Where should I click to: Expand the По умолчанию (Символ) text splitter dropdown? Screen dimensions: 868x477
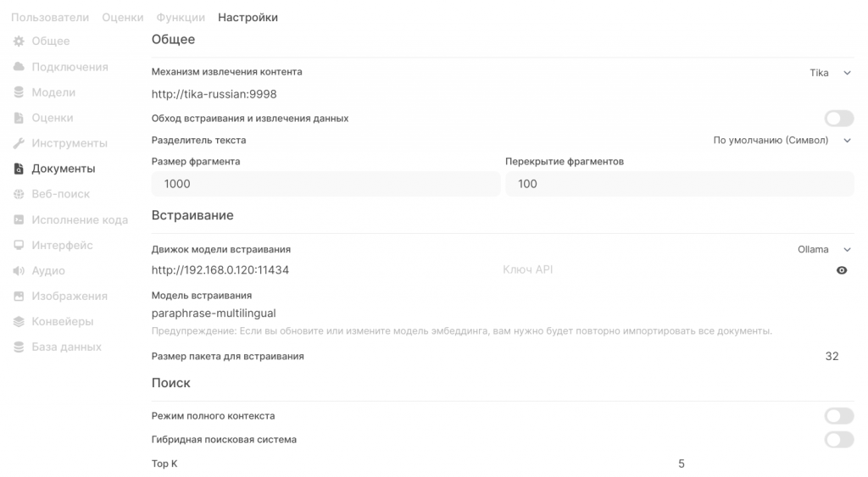coord(782,141)
